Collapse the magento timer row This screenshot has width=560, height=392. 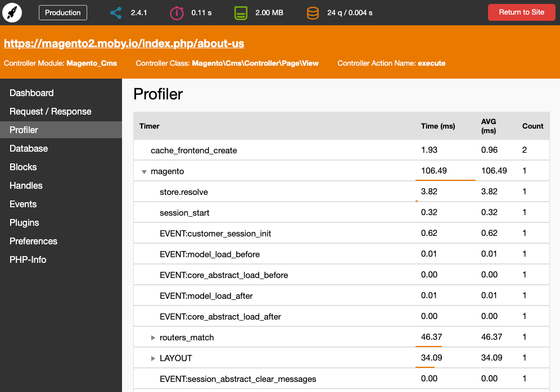(x=144, y=172)
